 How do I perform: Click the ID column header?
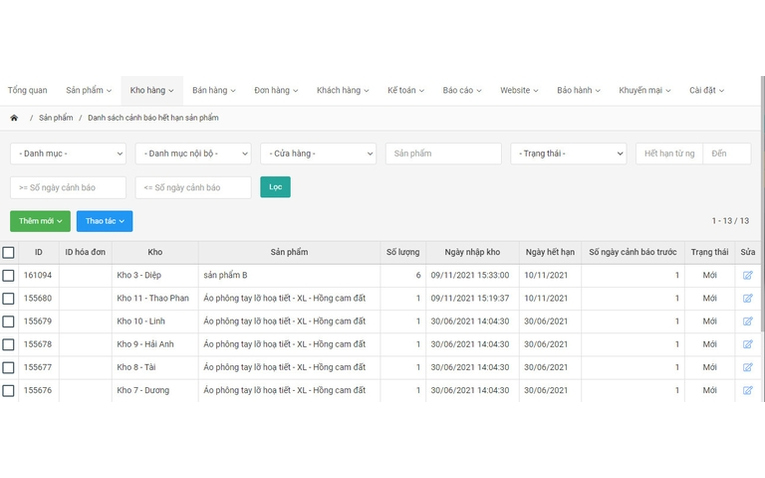tap(39, 252)
